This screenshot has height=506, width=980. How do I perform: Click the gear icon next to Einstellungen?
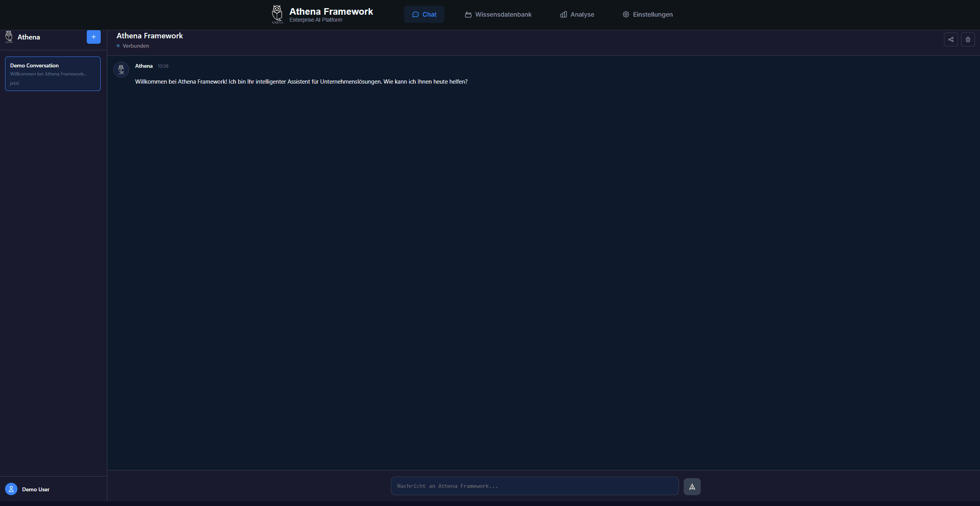(626, 14)
